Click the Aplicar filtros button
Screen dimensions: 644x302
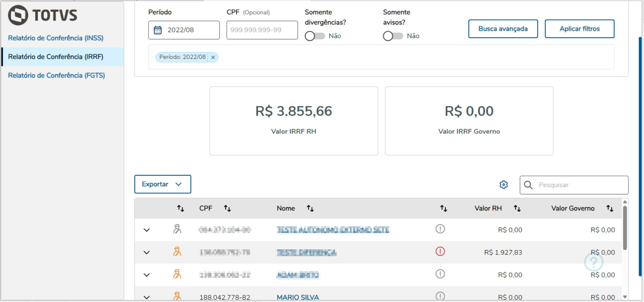tap(579, 29)
